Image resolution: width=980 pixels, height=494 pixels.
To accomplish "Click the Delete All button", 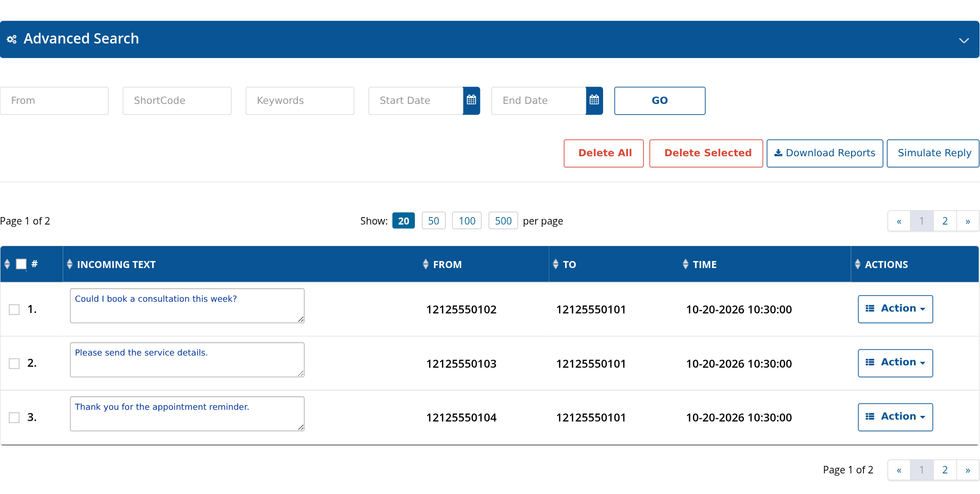I will click(x=604, y=153).
